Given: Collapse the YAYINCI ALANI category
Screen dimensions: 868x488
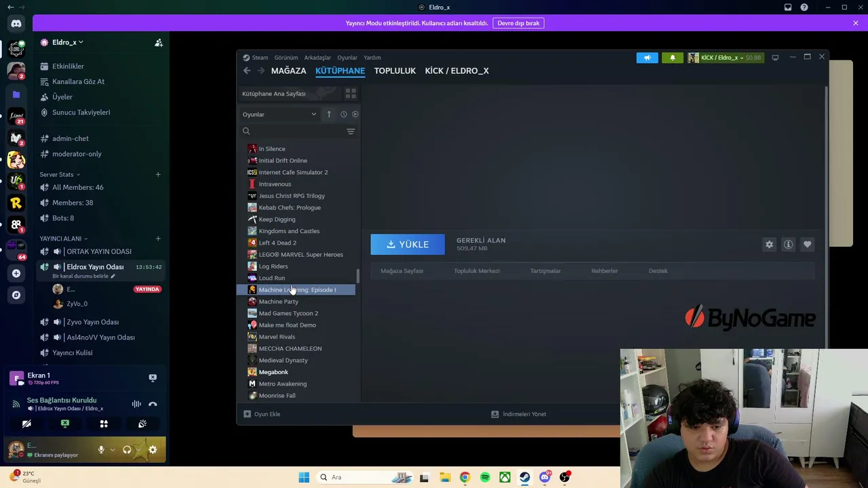Looking at the screenshot, I should tap(64, 239).
